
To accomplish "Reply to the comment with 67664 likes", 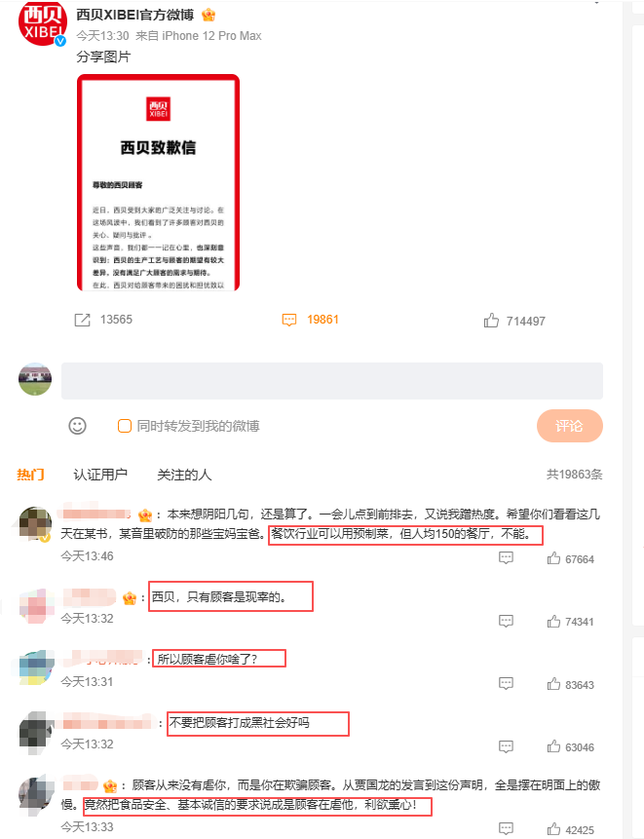I will click(506, 558).
